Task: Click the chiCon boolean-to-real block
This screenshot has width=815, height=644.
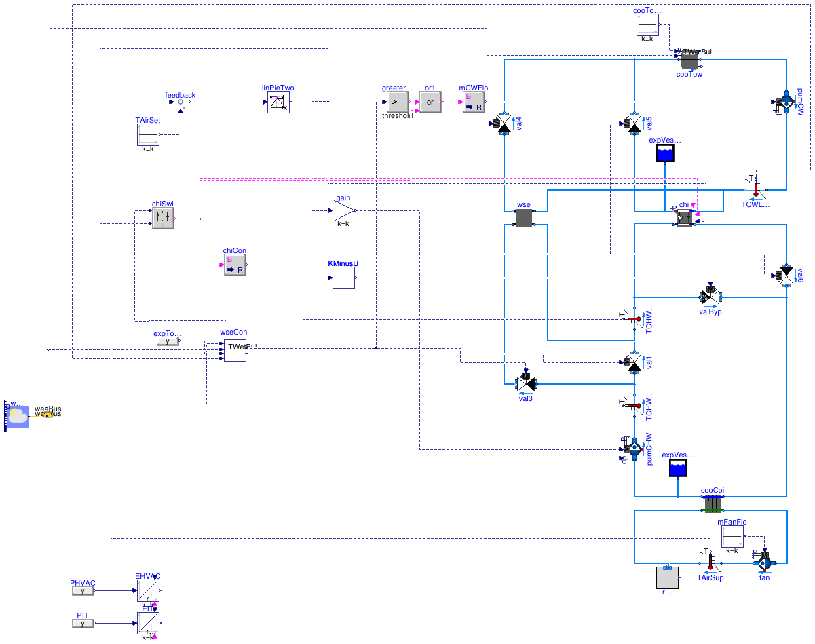Action: pos(235,265)
